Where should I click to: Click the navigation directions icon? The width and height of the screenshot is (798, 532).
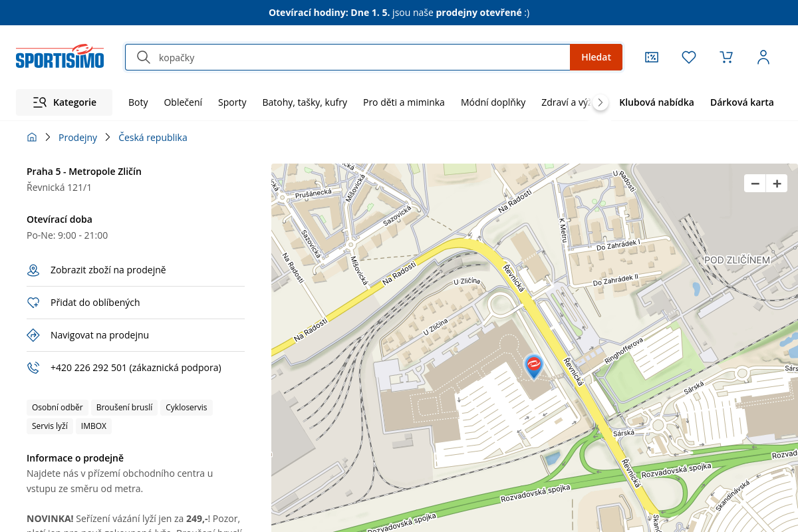33,335
